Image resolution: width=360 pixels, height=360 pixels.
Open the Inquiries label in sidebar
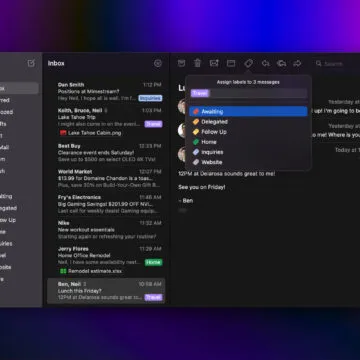pyautogui.click(x=6, y=244)
